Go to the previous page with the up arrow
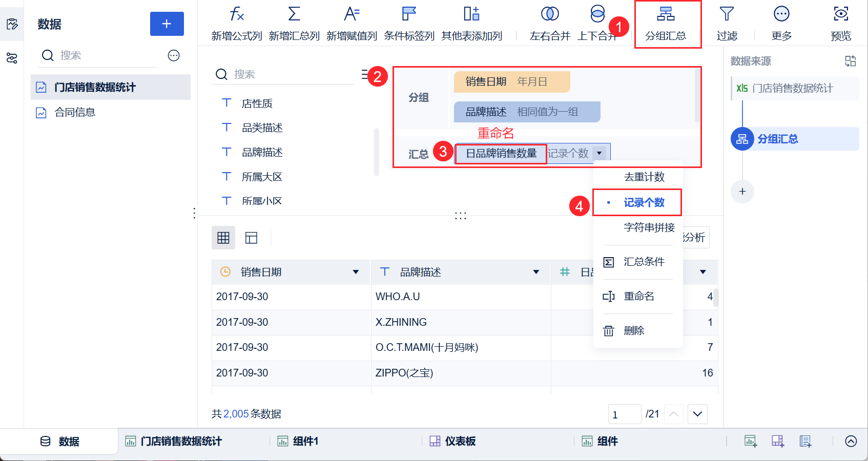This screenshot has width=868, height=461. pyautogui.click(x=674, y=414)
